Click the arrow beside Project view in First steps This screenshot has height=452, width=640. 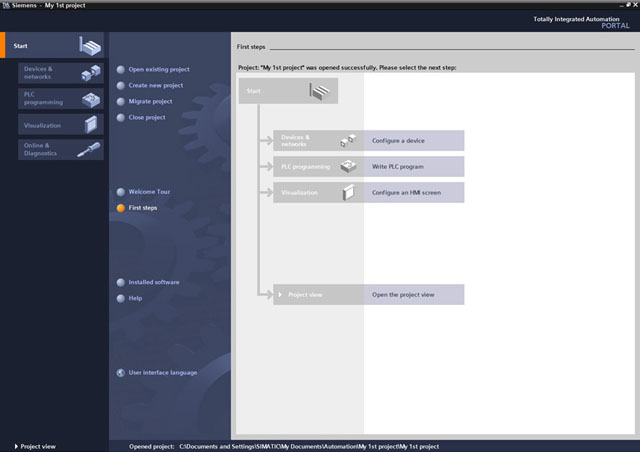pyautogui.click(x=280, y=295)
